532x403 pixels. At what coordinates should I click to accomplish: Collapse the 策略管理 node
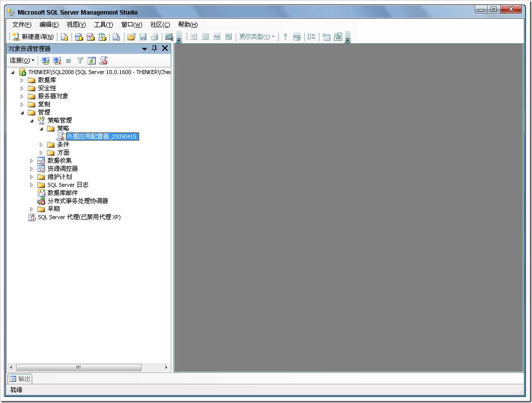pos(32,121)
